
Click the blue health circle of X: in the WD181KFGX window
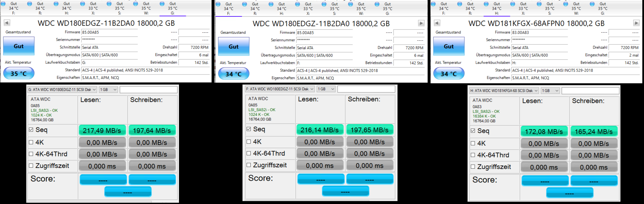click(513, 4)
